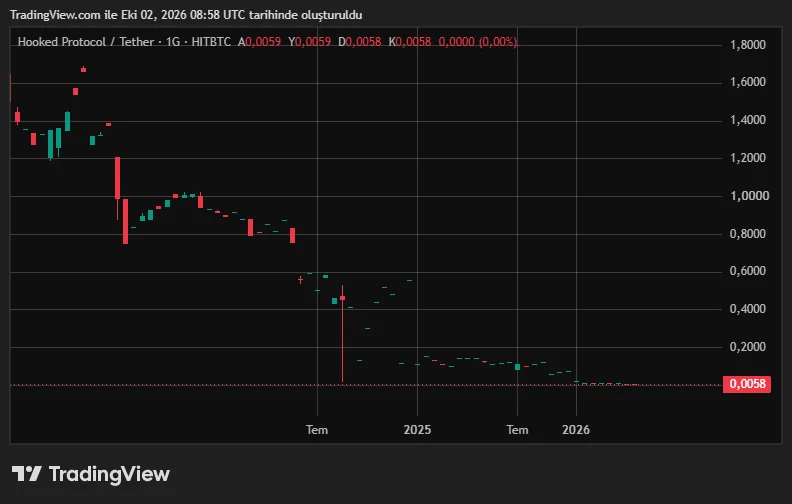Click the TradingView logo at bottom left

tap(91, 474)
